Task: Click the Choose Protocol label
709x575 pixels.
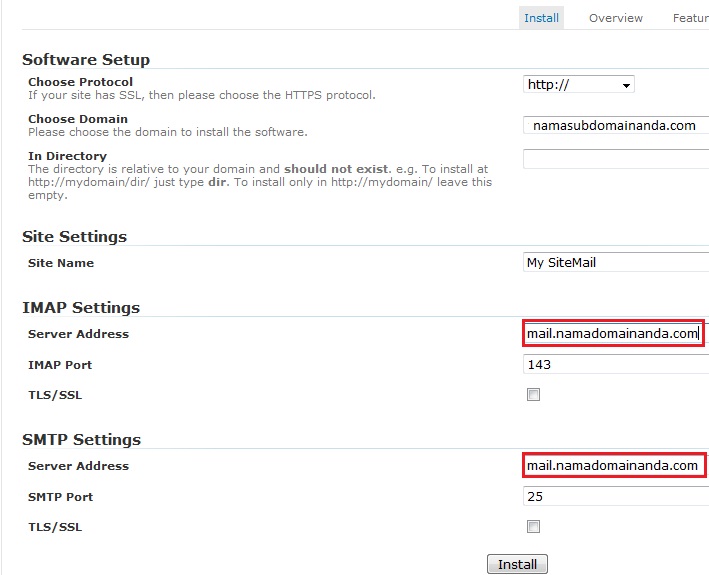Action: (x=80, y=82)
